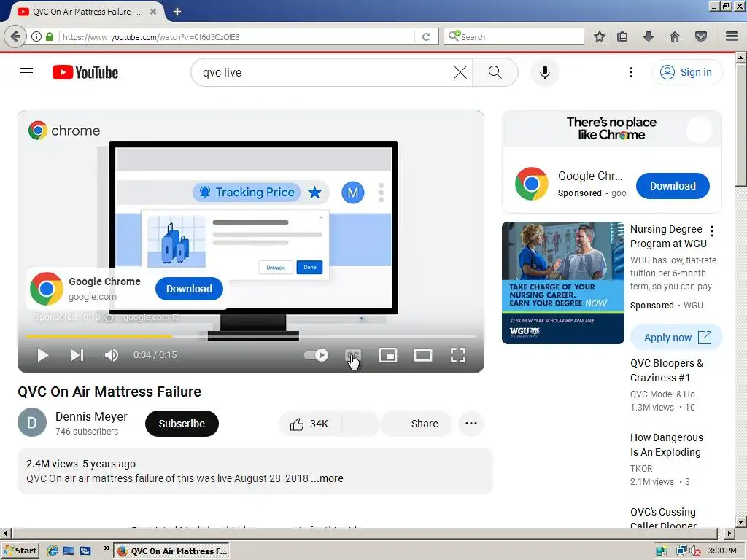Open QVC's Cussing Caller Blooper video

click(x=663, y=518)
